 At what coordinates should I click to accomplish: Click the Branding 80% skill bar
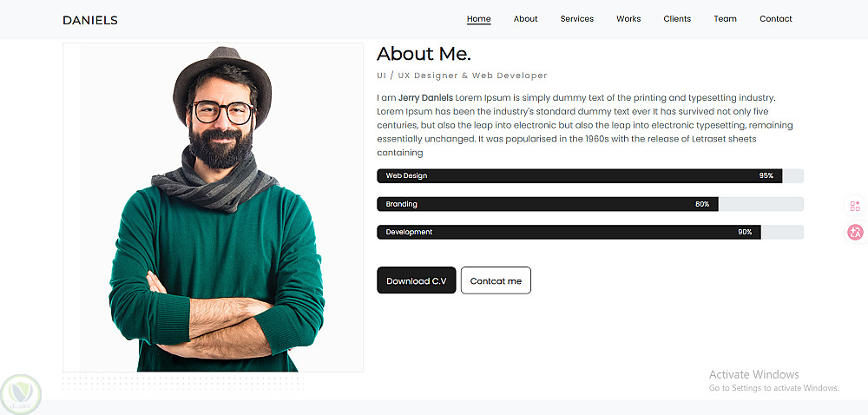point(590,204)
